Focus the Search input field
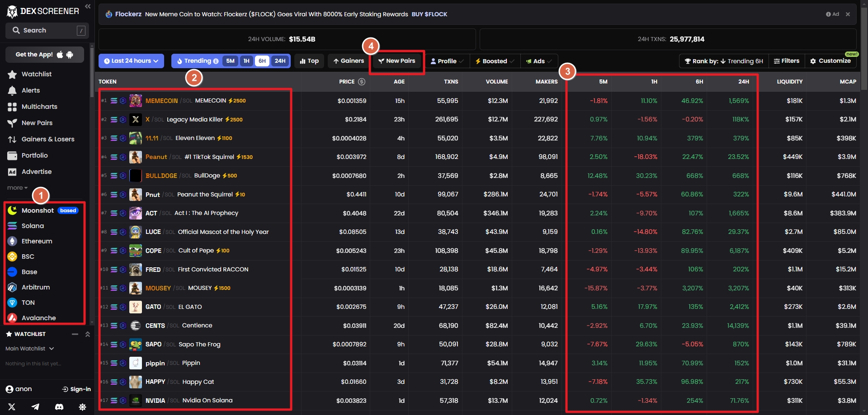868x415 pixels. [x=47, y=31]
